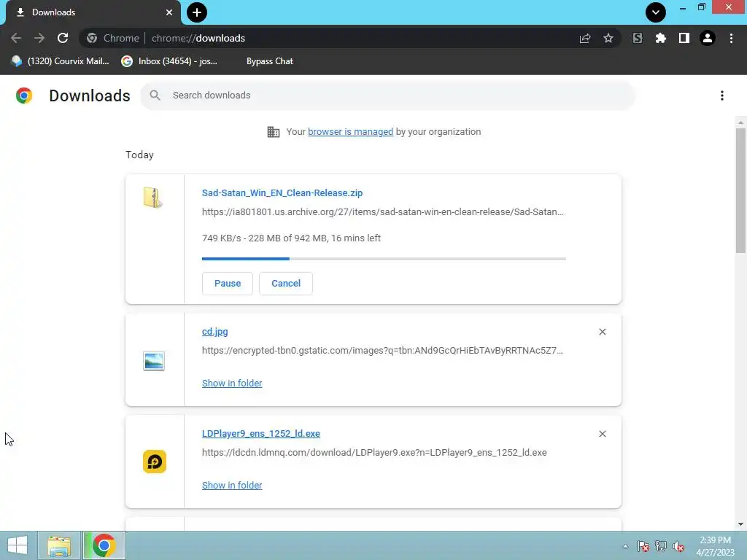
Task: Click the share page icon in address bar
Action: click(x=585, y=38)
